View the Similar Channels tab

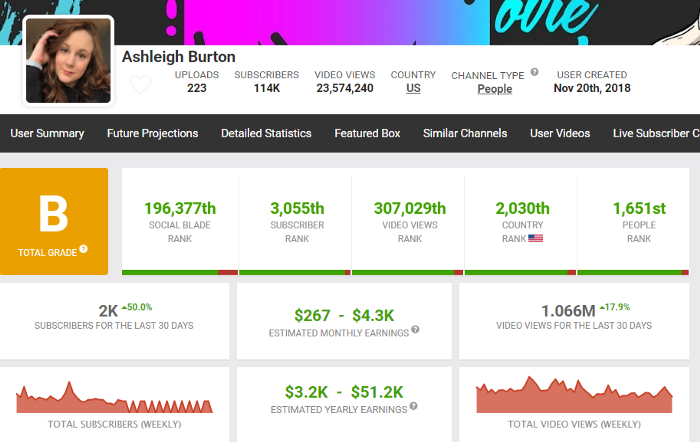(x=464, y=133)
